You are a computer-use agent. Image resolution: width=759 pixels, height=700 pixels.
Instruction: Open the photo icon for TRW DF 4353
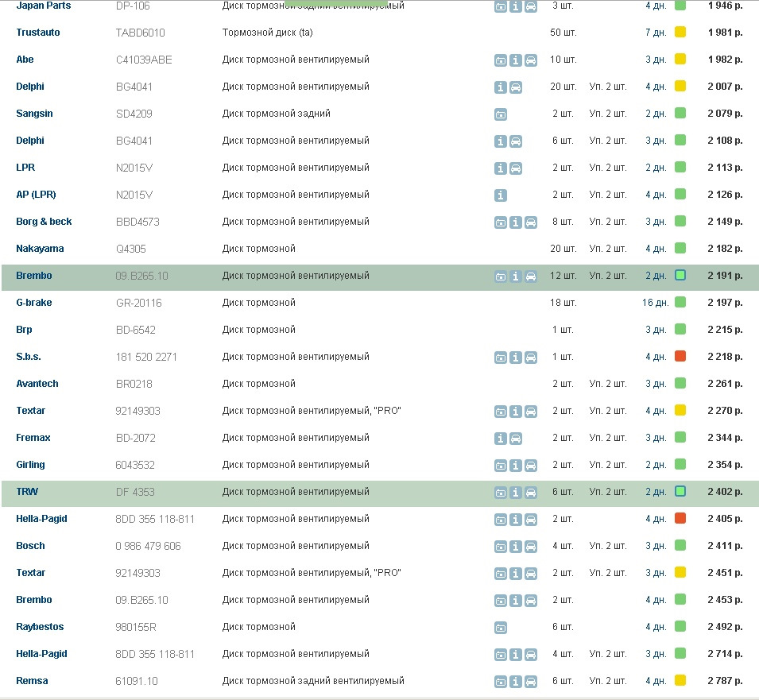[501, 493]
